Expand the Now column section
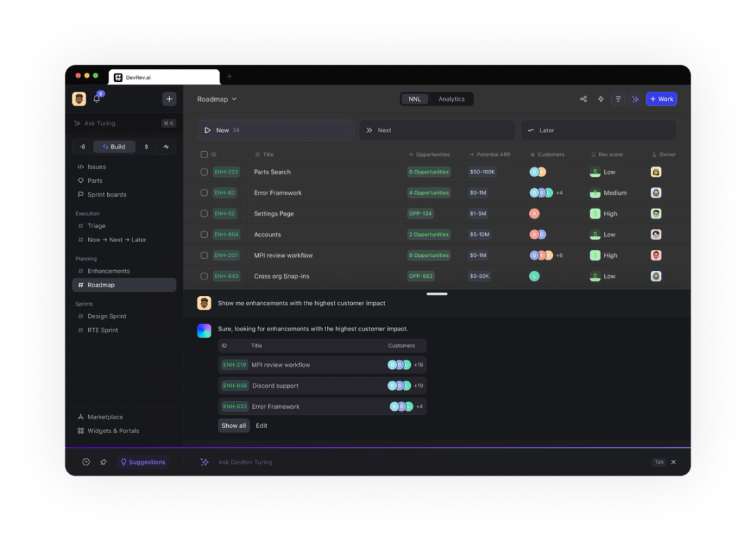756x541 pixels. (275, 130)
